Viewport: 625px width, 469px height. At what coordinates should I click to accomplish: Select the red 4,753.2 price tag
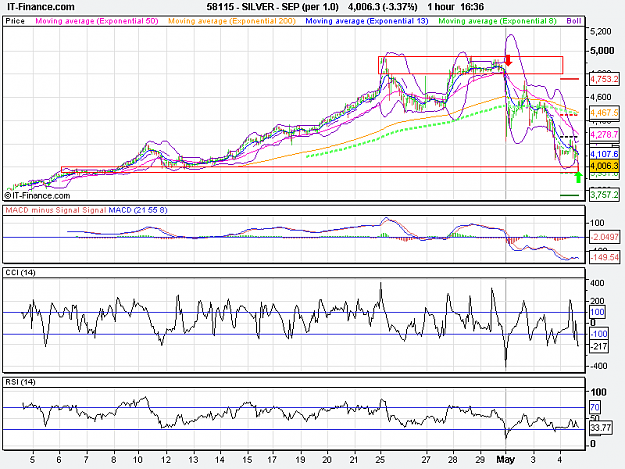point(604,79)
